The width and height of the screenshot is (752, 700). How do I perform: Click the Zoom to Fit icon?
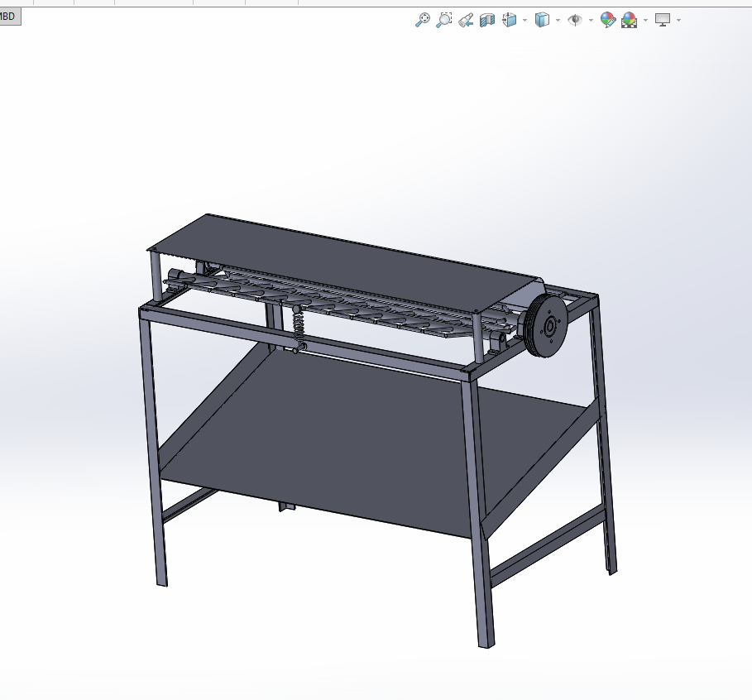pos(422,20)
